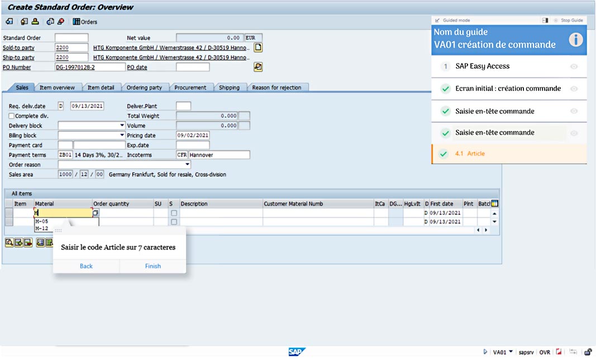Click the transfer arrows icon in the status bar
This screenshot has height=364, width=596.
click(573, 352)
